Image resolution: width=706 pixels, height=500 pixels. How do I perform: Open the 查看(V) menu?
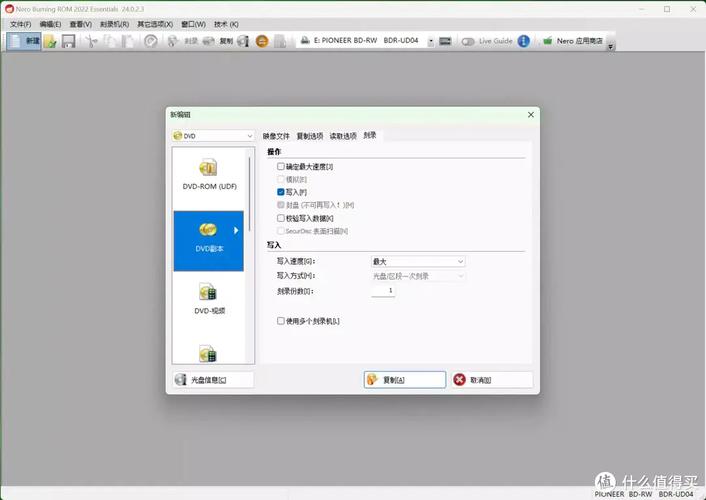click(x=81, y=24)
